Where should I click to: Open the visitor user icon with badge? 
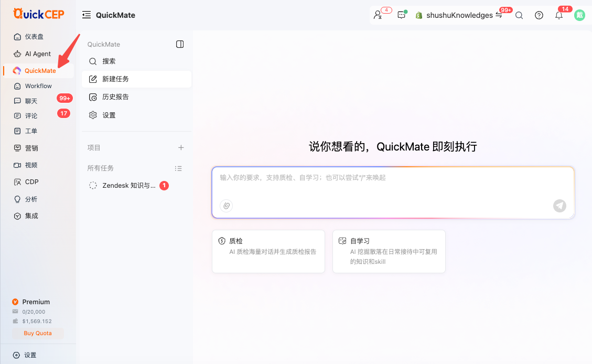click(377, 15)
